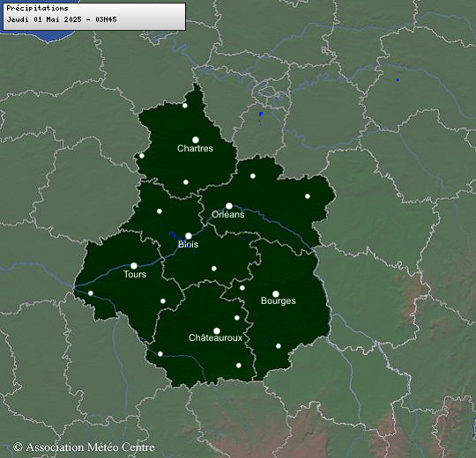Select the Orléans city label
476x458 pixels.
[x=228, y=214]
